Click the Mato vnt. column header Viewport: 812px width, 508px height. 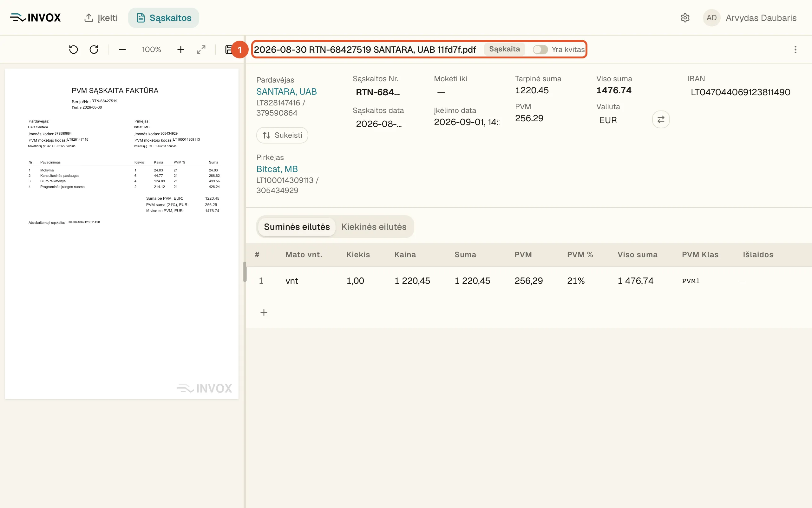click(x=304, y=255)
